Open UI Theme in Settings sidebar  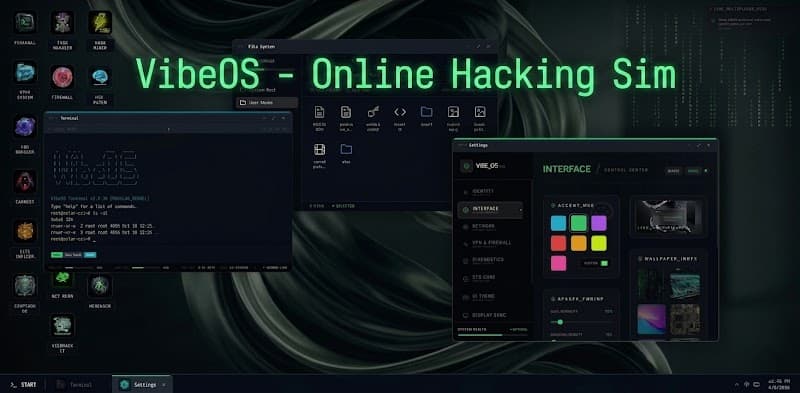(x=490, y=297)
